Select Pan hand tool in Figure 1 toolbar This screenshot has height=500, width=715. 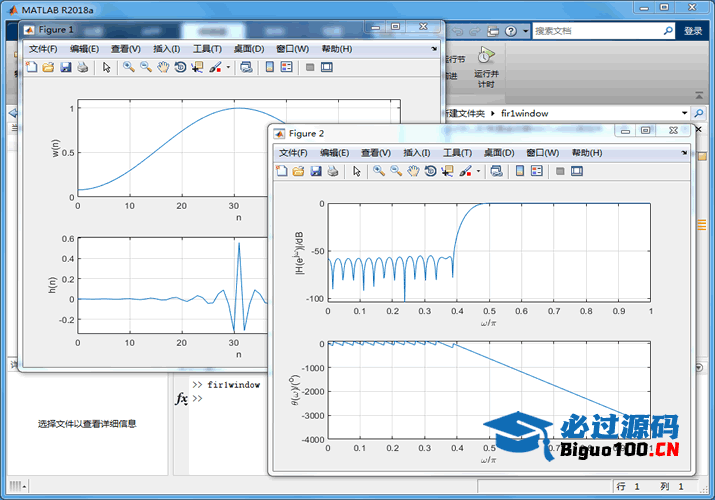tap(163, 67)
